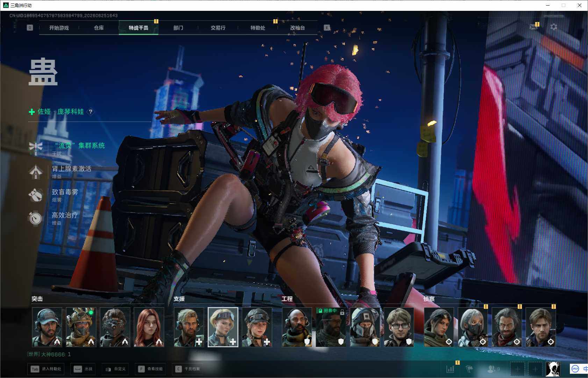Screen dimensions: 588x378
Task: Select the 特战干员 tab
Action: 138,28
